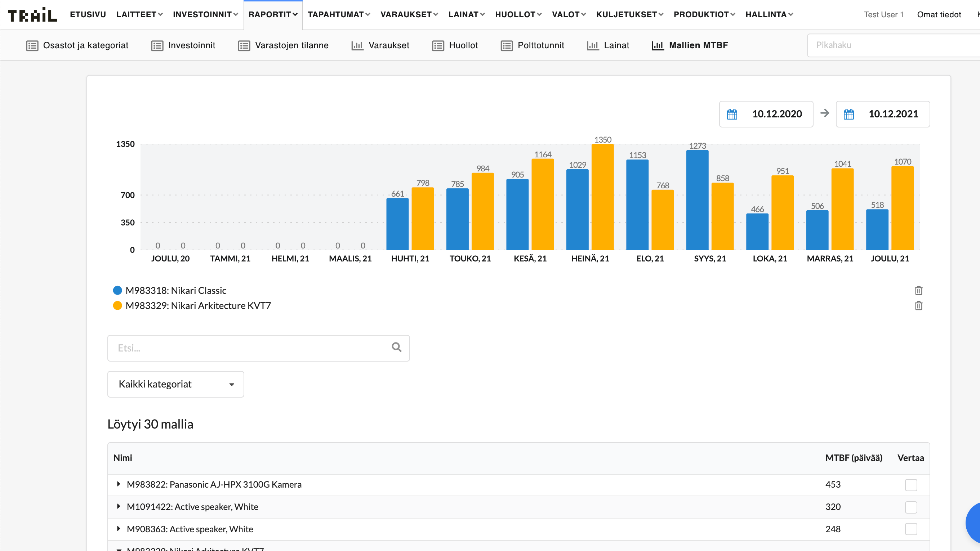Click MTBF value 320
980x551 pixels.
833,507
